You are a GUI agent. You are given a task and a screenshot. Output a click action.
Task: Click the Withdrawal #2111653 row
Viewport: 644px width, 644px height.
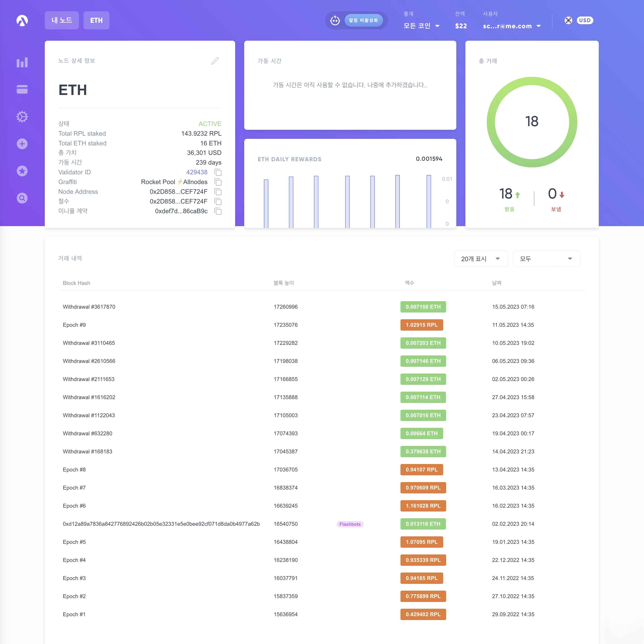[x=322, y=379]
